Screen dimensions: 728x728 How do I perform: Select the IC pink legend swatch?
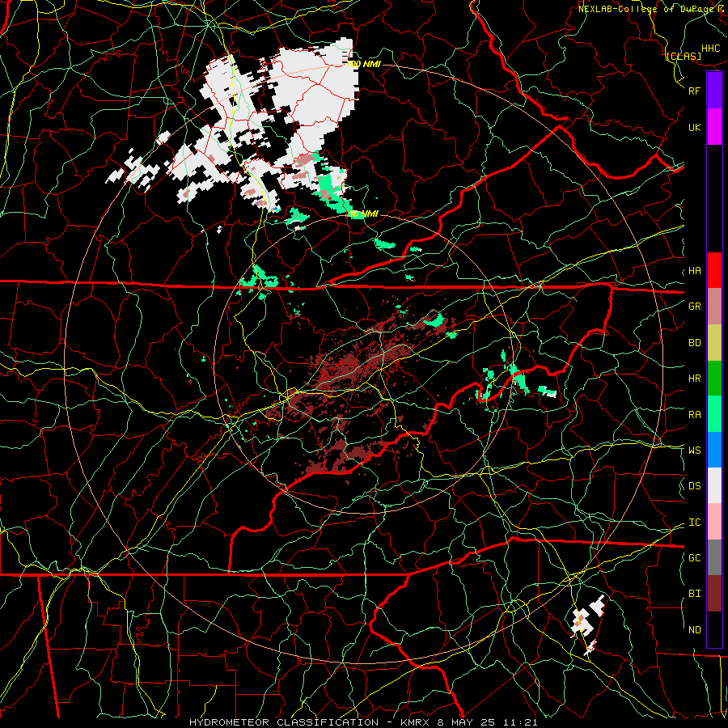click(714, 522)
